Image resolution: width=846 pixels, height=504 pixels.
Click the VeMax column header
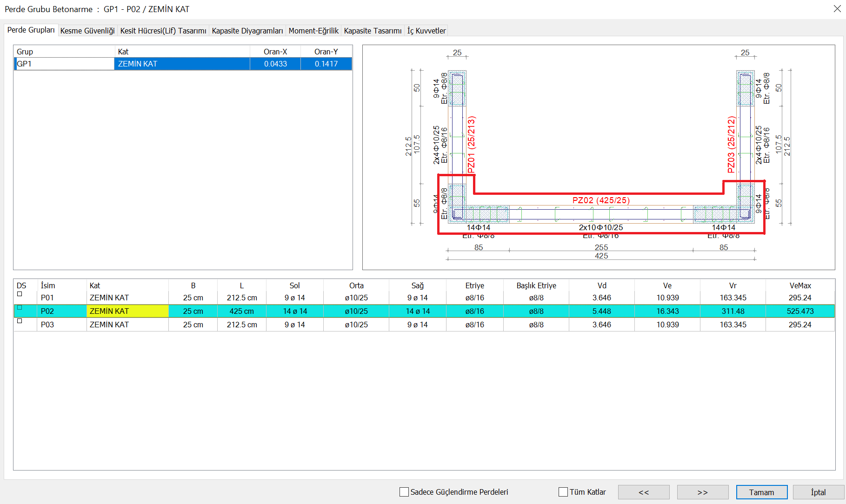(800, 285)
